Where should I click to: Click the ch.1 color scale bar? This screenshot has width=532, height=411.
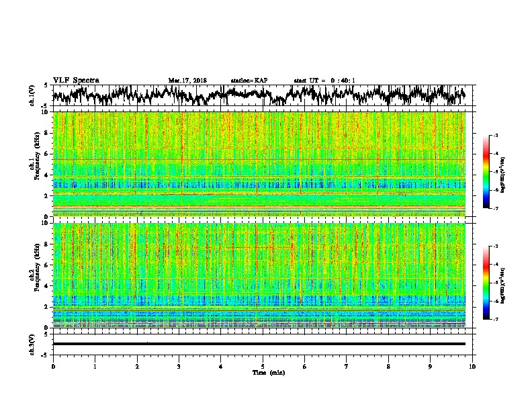(x=486, y=172)
